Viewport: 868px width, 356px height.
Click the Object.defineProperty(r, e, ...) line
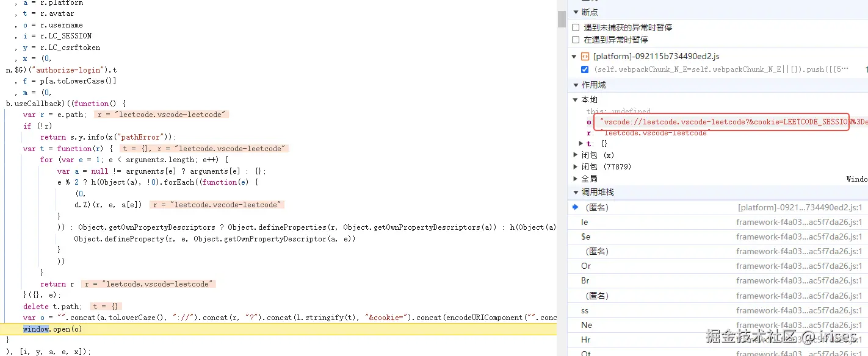click(215, 239)
